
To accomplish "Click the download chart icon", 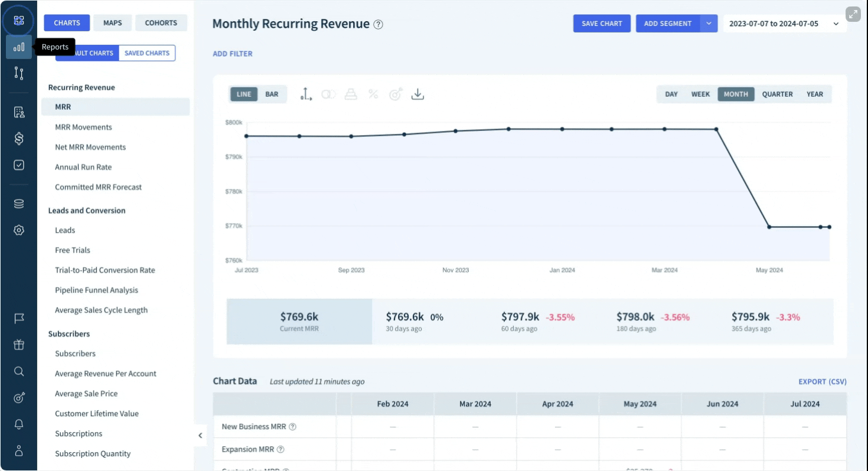I will (417, 94).
